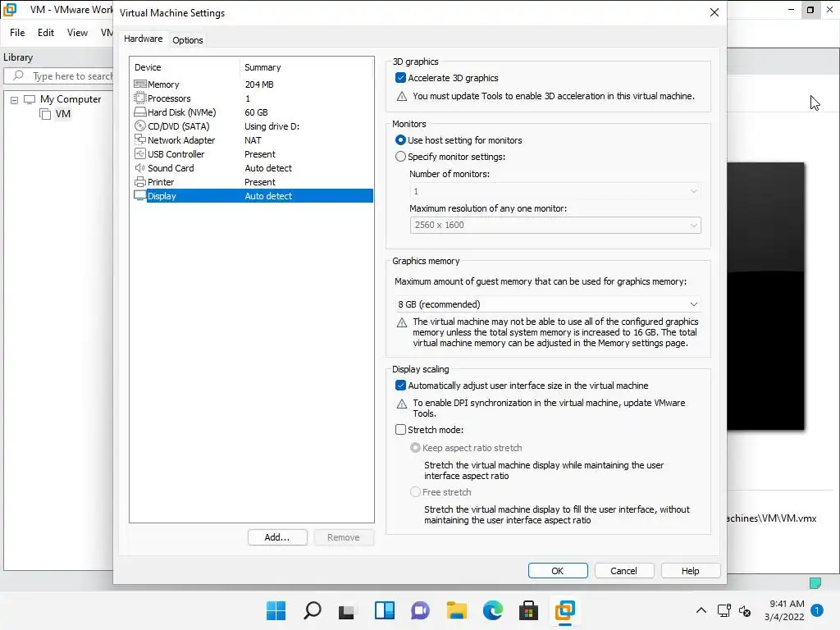The width and height of the screenshot is (840, 630).
Task: Open the notification badge in system tray
Action: tap(817, 610)
